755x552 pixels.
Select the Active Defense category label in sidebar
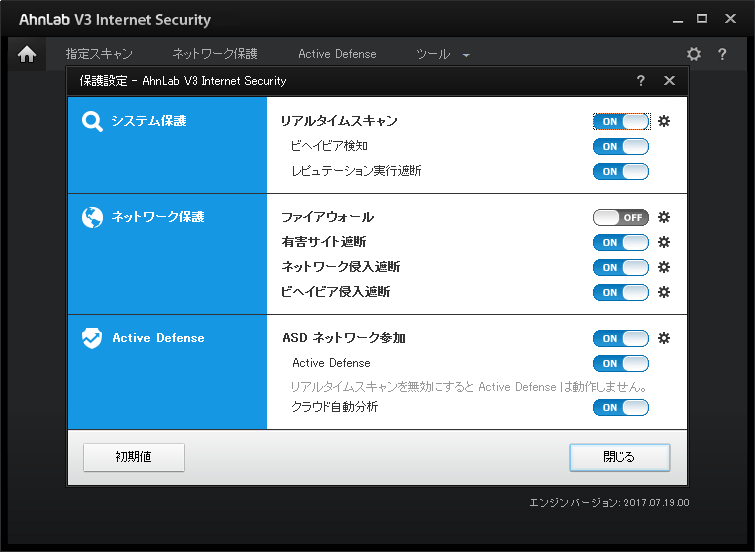click(x=158, y=338)
